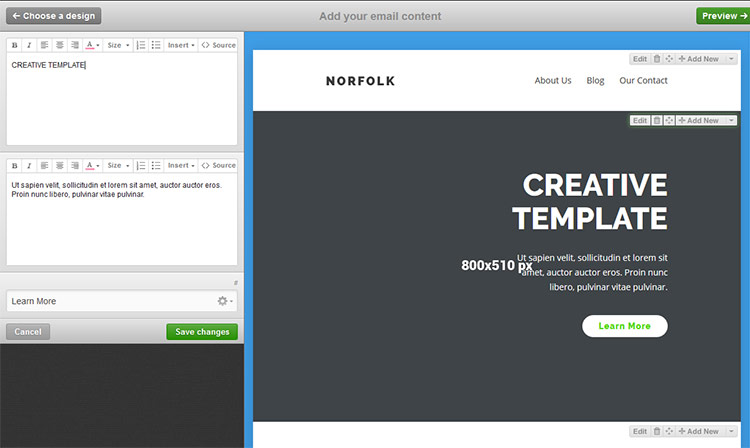This screenshot has height=448, width=750.
Task: Click move handle on dark hero block
Action: (669, 121)
